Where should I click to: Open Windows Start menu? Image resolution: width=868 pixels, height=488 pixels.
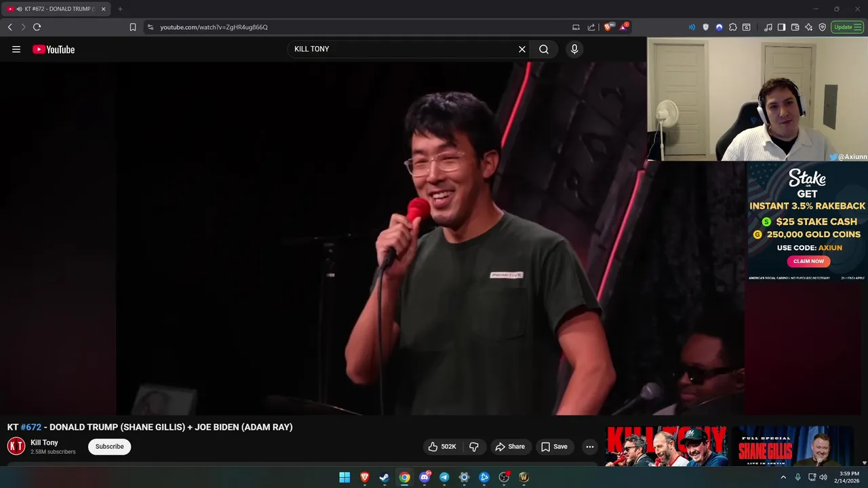pyautogui.click(x=344, y=477)
